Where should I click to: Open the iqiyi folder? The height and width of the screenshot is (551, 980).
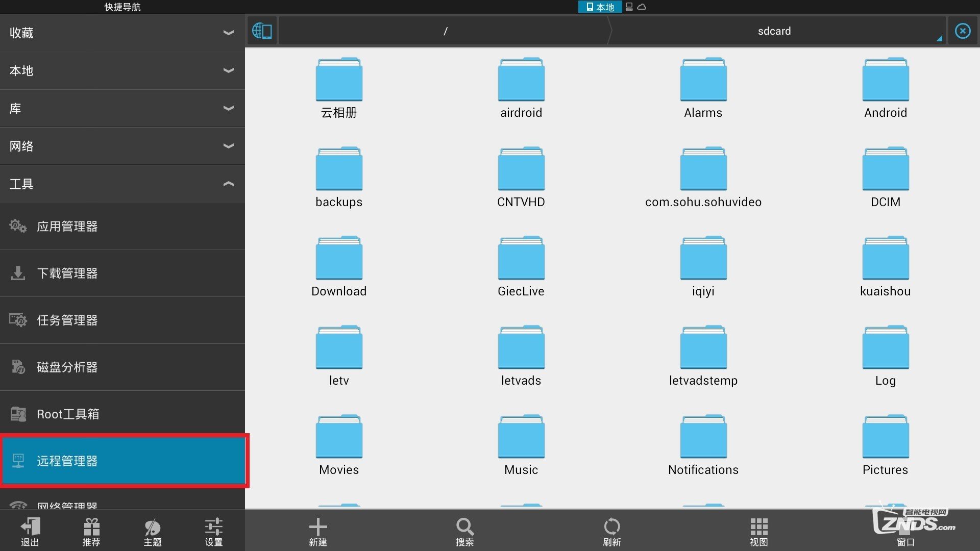703,267
